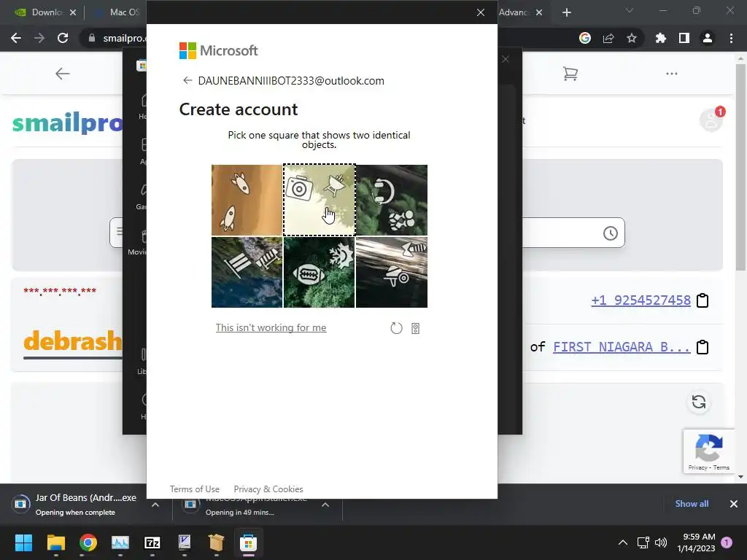747x560 pixels.
Task: Copy FIRST NIAGARA clipboard icon
Action: [x=703, y=347]
